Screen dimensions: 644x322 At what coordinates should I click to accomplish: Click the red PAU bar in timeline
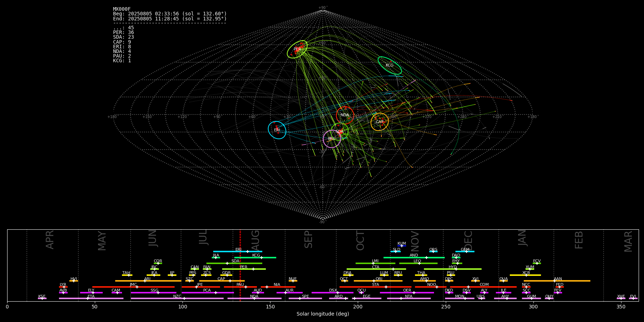[x=240, y=287]
